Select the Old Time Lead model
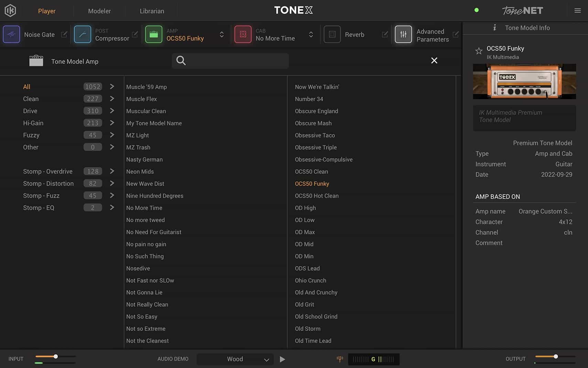 coord(313,340)
